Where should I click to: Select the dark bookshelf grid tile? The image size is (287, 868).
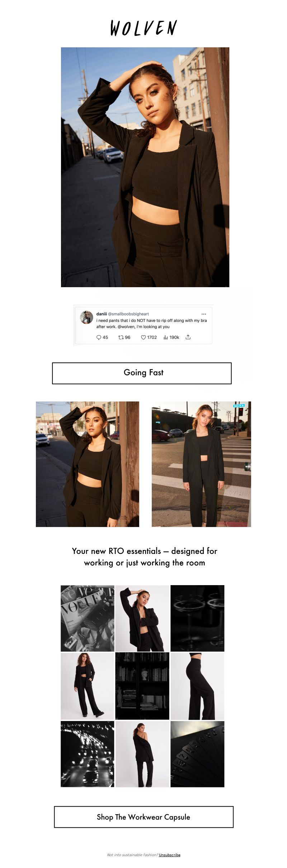pos(142,686)
